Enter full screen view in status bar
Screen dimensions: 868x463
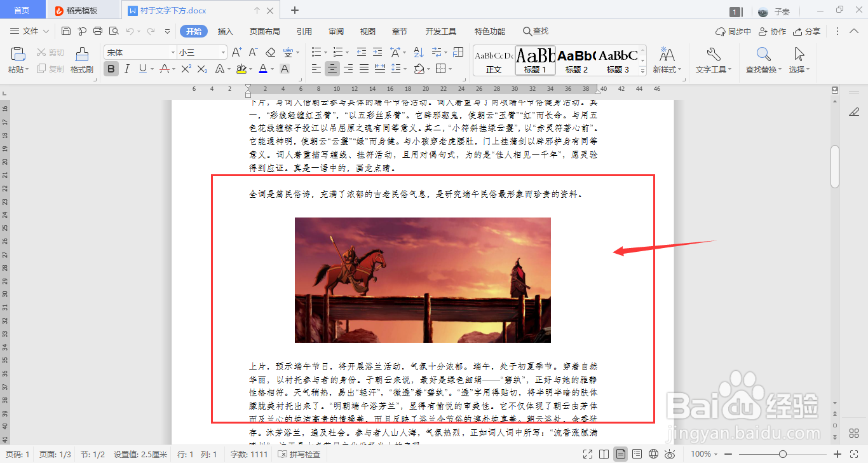coord(588,454)
